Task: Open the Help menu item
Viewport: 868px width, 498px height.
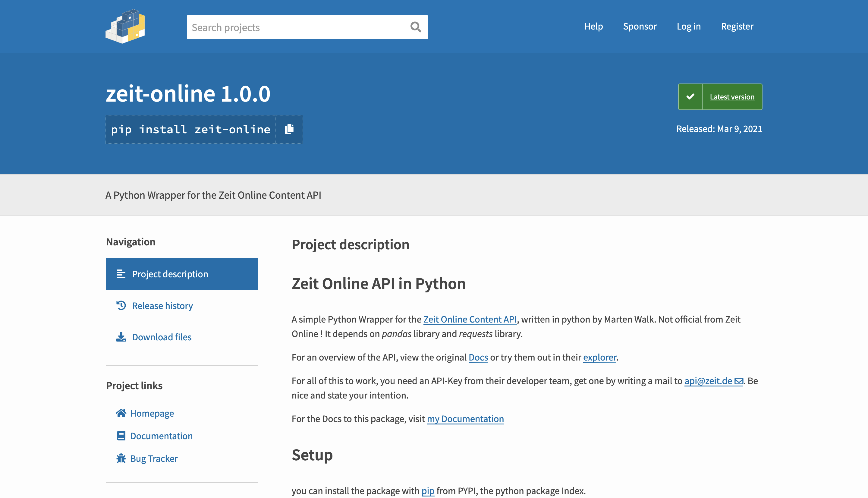Action: click(x=593, y=26)
